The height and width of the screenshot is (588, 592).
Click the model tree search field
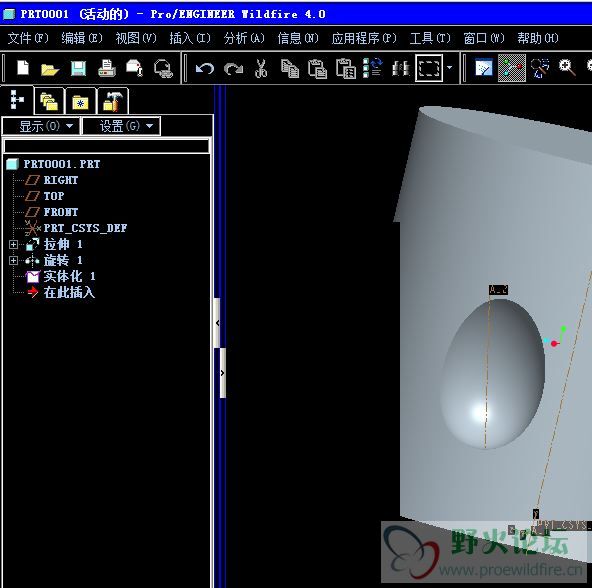[106, 146]
